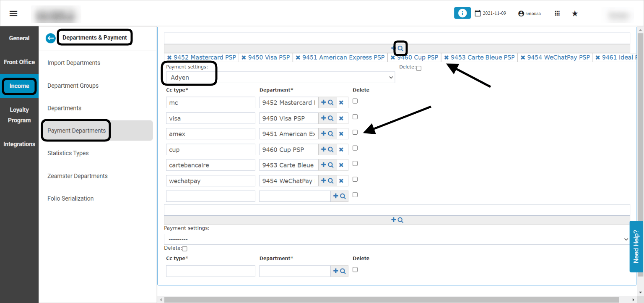
Task: Clear the 9453 Carte Bleue department field
Action: (342, 165)
